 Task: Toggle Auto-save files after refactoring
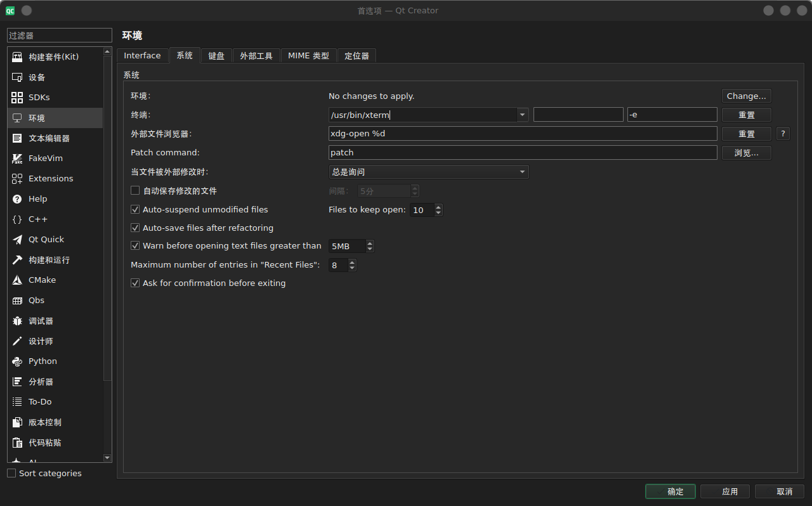[x=135, y=228]
